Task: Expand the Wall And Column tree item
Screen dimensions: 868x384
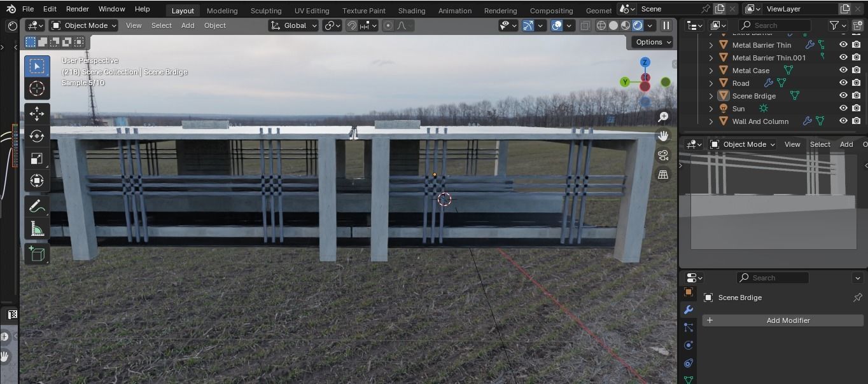Action: point(711,121)
